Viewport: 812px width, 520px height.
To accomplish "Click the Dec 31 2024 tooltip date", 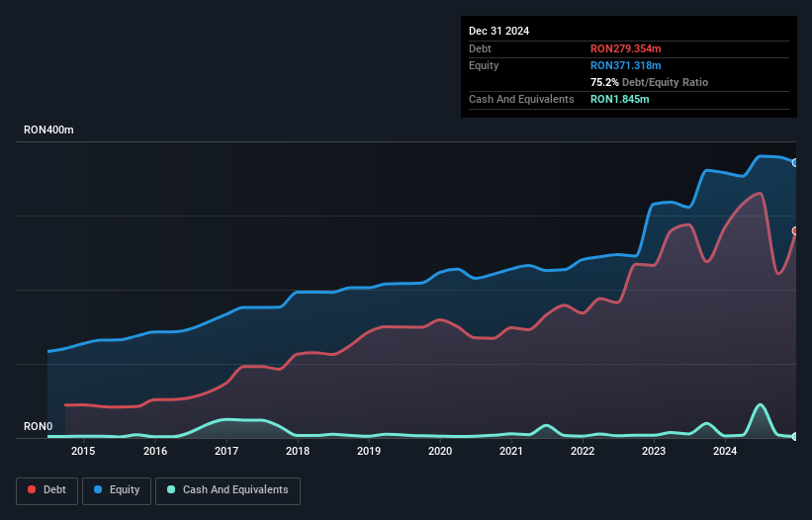I will point(498,31).
